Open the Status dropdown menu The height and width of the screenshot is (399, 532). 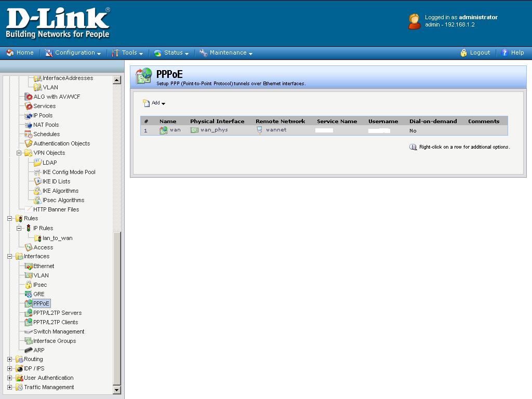click(177, 52)
